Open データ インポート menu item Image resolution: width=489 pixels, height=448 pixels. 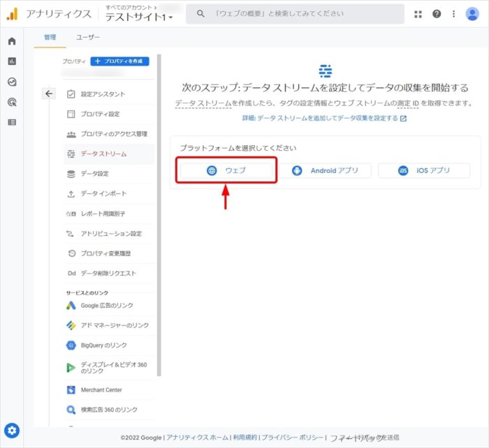[108, 194]
